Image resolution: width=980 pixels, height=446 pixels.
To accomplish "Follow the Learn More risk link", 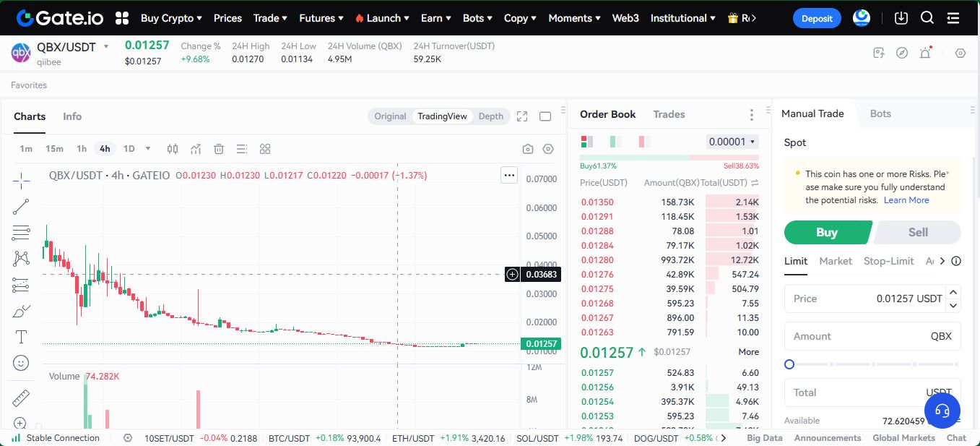I will pyautogui.click(x=906, y=200).
